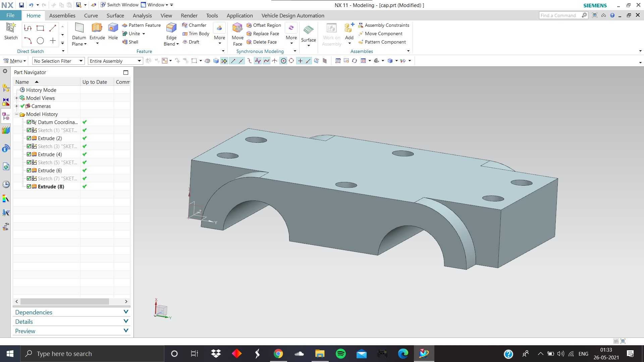Expand the Dependencies section
Screen dimensions: 644x362
coord(71,312)
